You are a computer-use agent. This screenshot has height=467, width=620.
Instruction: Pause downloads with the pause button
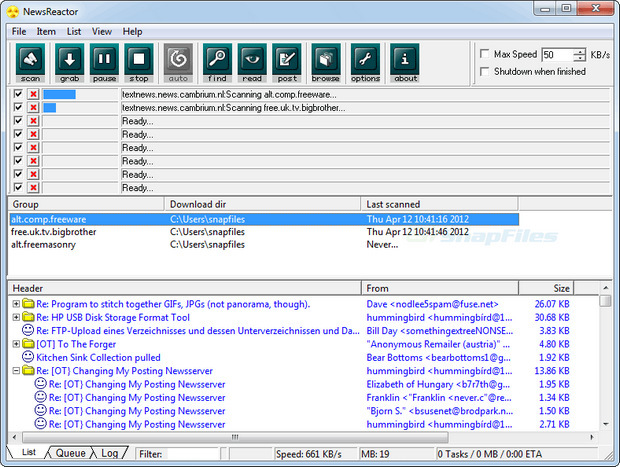[x=104, y=63]
